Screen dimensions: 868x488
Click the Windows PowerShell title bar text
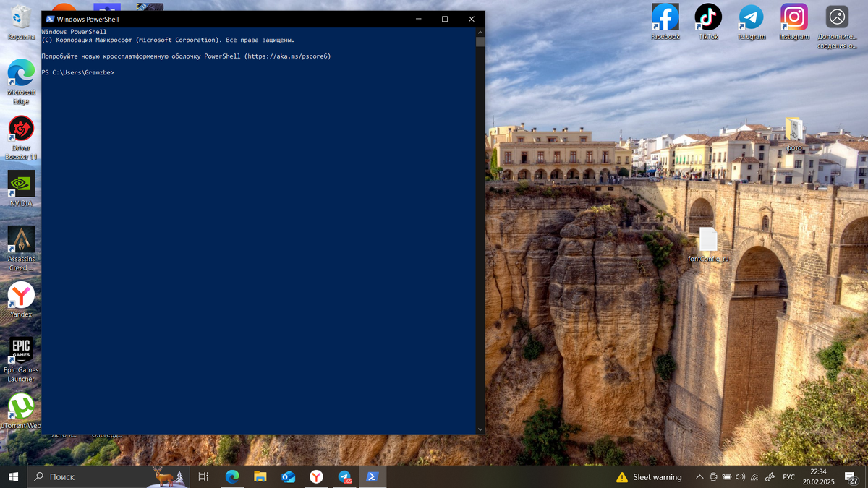click(x=88, y=19)
